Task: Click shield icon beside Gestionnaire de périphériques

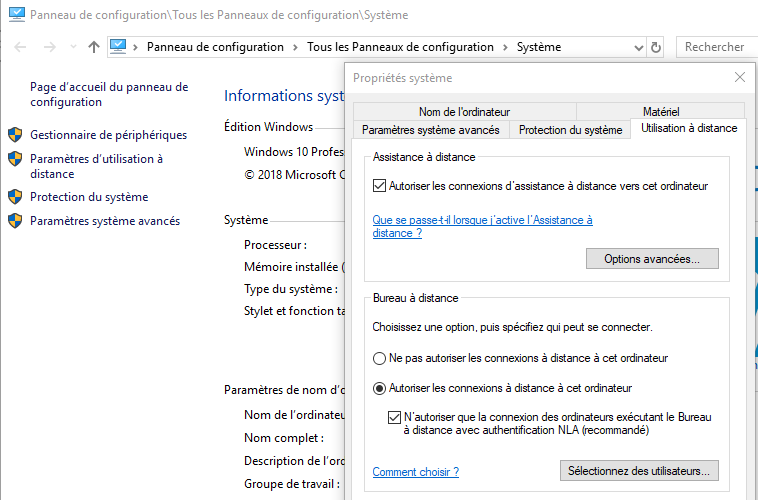Action: tap(15, 135)
